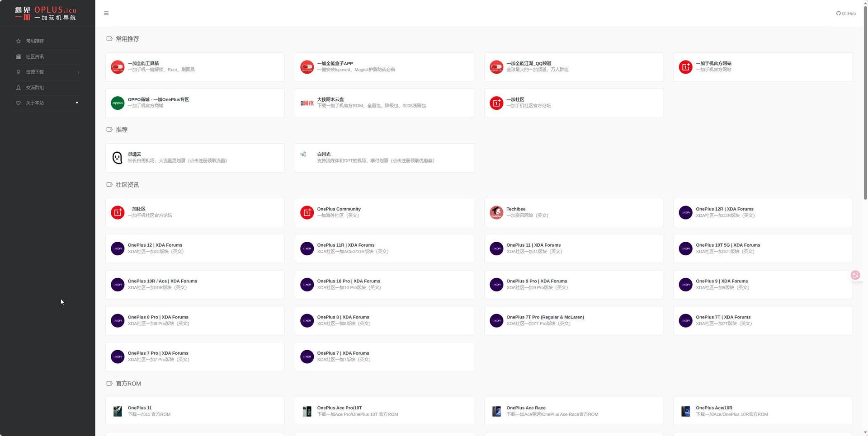Click the Techibee avatar icon

click(496, 212)
